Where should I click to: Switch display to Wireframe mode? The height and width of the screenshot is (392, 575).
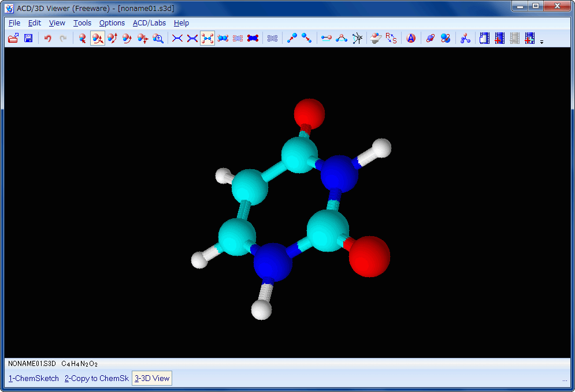tap(177, 38)
